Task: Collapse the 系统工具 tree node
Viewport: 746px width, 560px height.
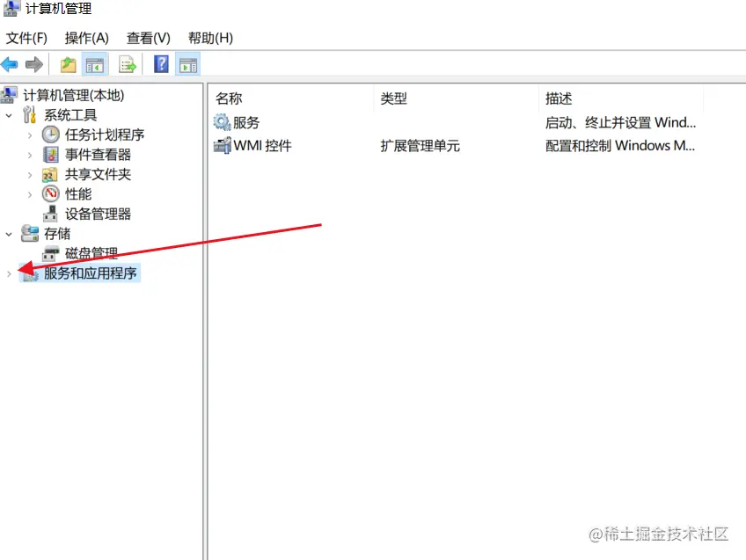Action: [x=9, y=115]
